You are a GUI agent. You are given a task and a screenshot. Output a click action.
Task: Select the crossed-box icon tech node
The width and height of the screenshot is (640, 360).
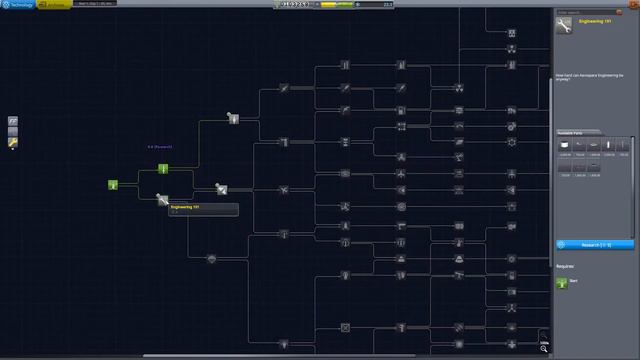[x=345, y=328]
